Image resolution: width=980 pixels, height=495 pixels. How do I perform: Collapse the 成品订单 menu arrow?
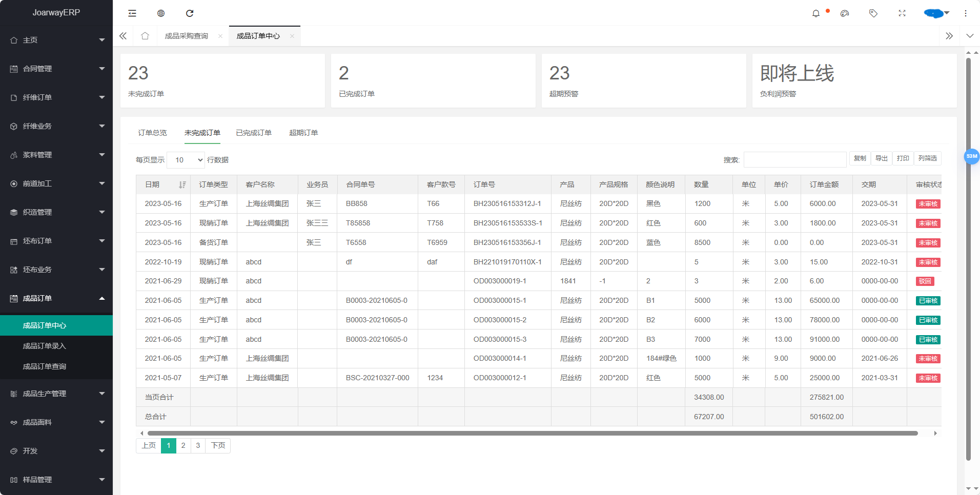click(102, 298)
